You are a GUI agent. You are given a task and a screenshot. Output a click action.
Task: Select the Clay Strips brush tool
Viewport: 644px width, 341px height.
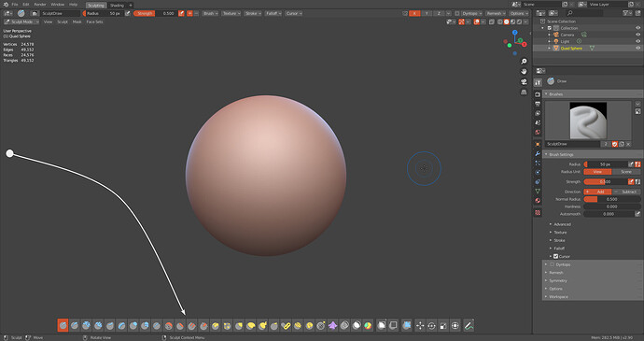coord(98,325)
